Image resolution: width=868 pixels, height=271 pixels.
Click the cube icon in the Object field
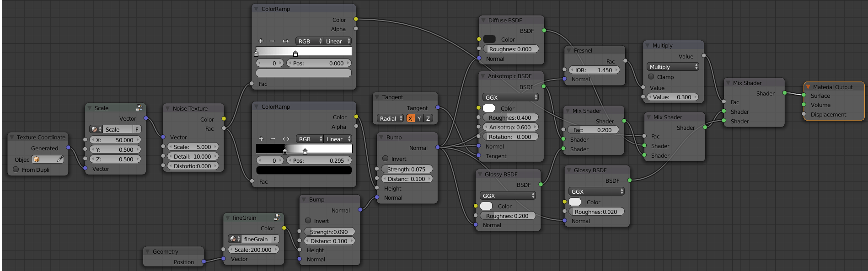coord(37,159)
